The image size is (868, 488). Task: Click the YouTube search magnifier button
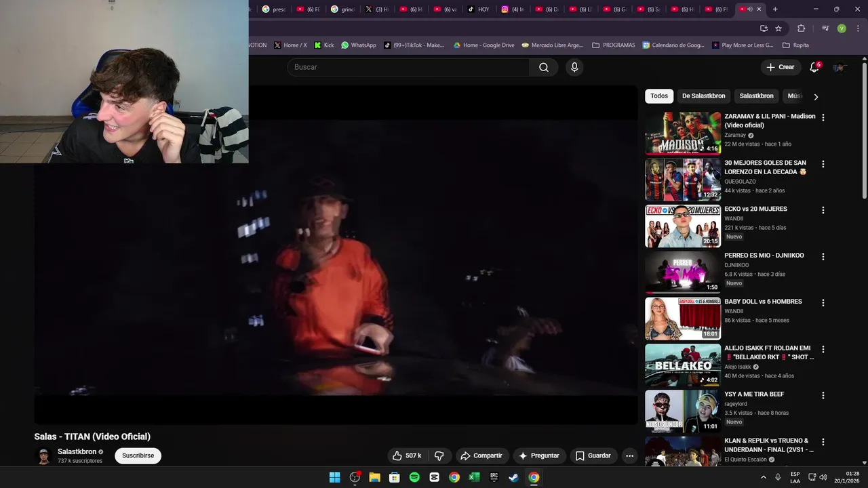[543, 67]
